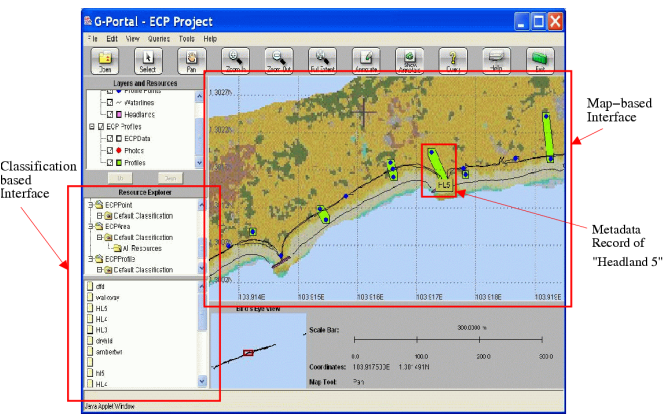Screen dimensions: 668x420
Task: Collapse Default Classification under ECPArea
Action: click(99, 237)
